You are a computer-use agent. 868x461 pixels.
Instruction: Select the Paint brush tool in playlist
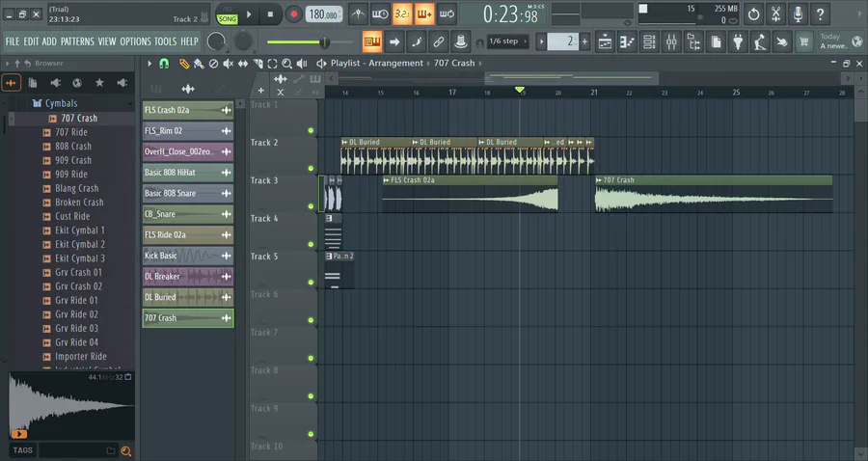199,64
